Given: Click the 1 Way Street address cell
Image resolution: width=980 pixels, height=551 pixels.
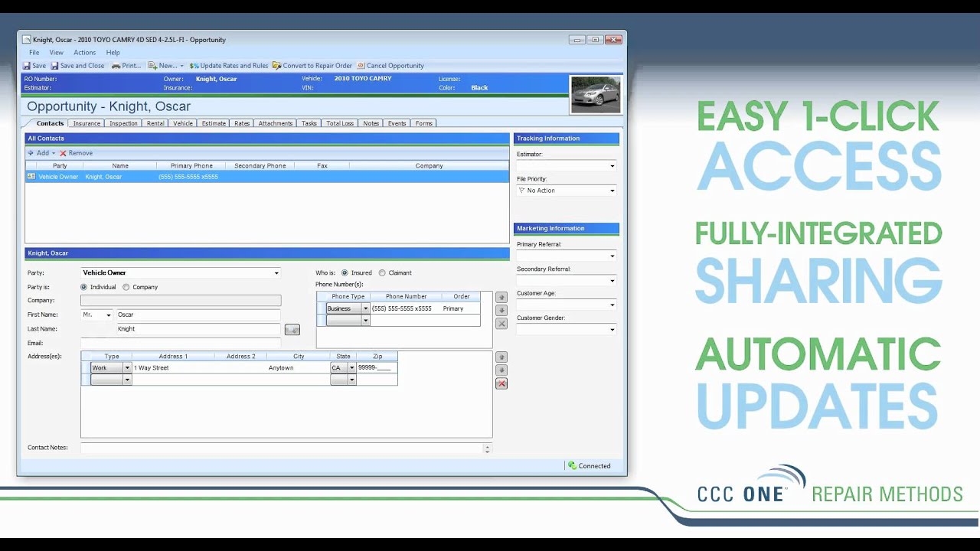Looking at the screenshot, I should pos(174,368).
